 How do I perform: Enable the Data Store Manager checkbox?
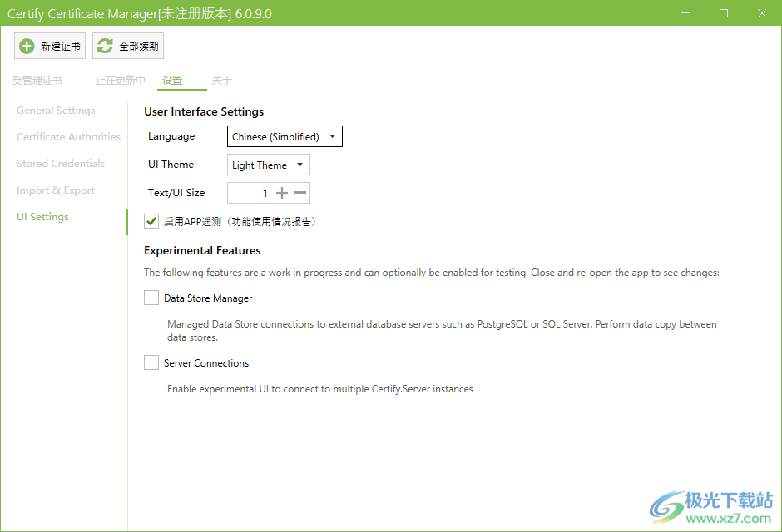[151, 298]
